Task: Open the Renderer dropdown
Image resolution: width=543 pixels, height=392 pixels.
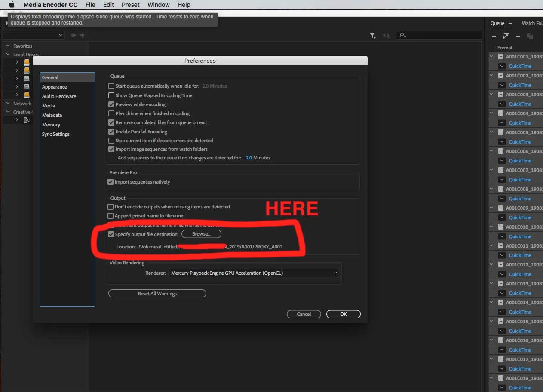Action: coord(254,273)
